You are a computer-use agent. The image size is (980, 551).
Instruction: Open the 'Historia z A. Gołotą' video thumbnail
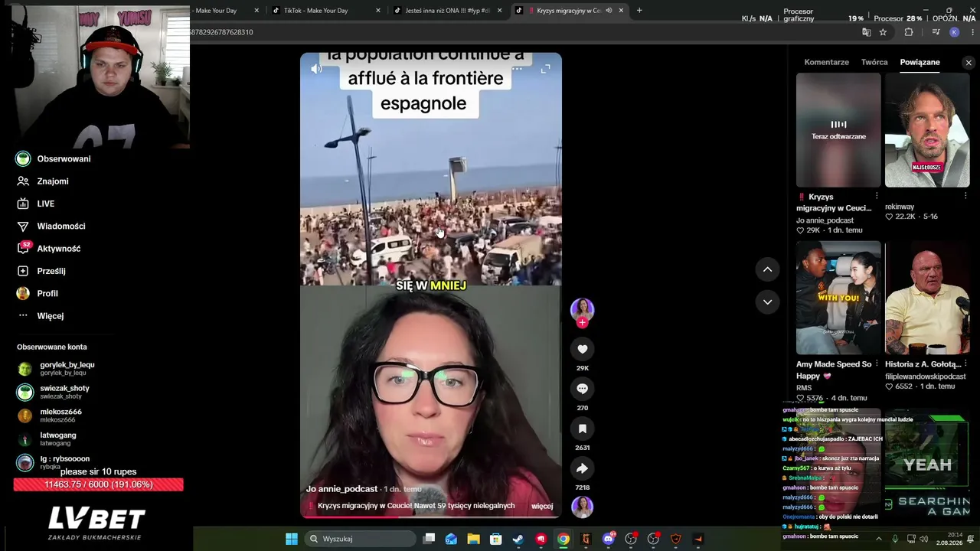[x=927, y=298]
